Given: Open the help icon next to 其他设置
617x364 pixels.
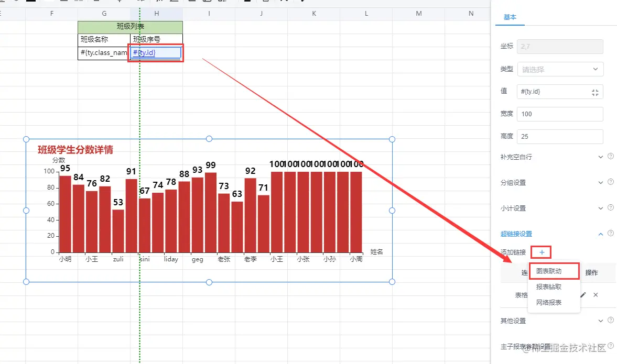Looking at the screenshot, I should click(611, 320).
